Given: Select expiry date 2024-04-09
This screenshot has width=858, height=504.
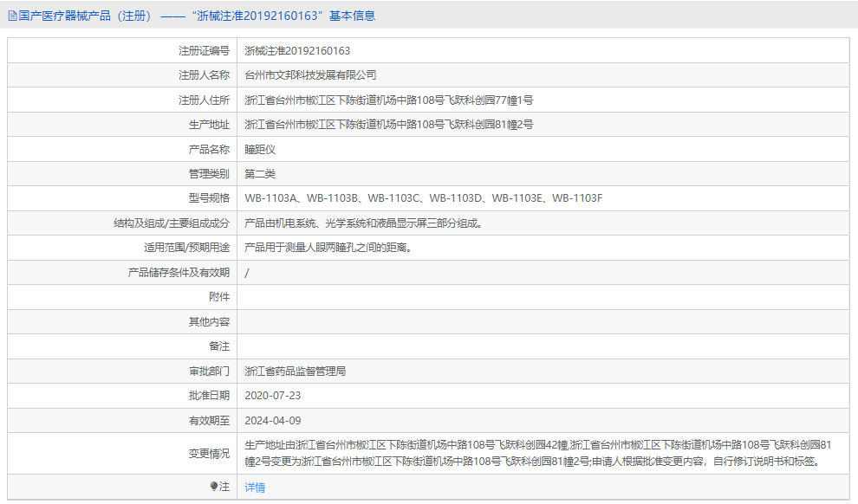Looking at the screenshot, I should click(x=272, y=420).
